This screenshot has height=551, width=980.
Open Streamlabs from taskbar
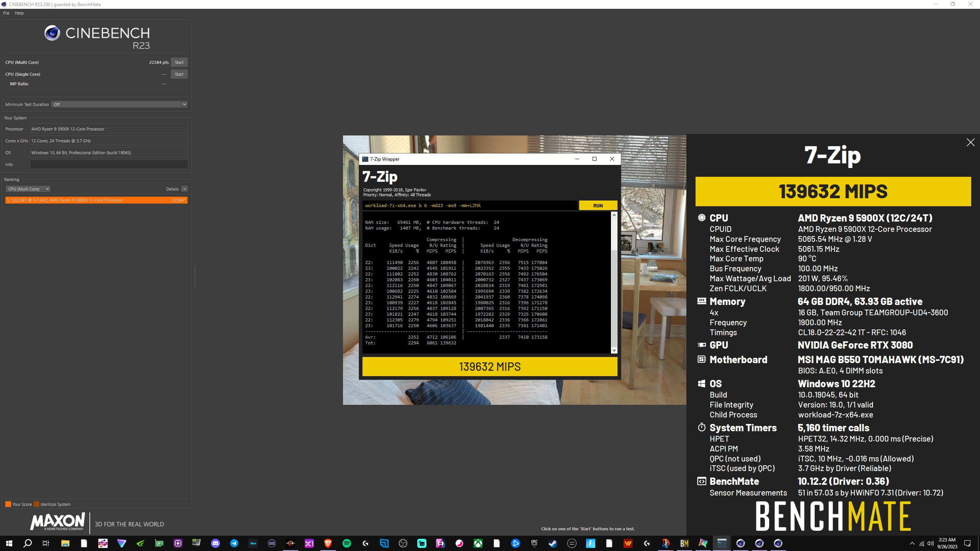point(422,543)
